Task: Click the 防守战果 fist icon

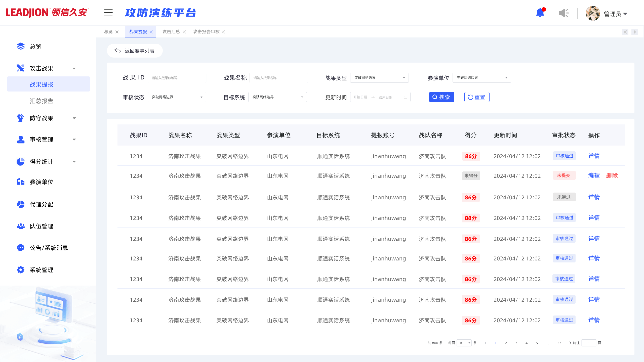Action: [x=20, y=118]
